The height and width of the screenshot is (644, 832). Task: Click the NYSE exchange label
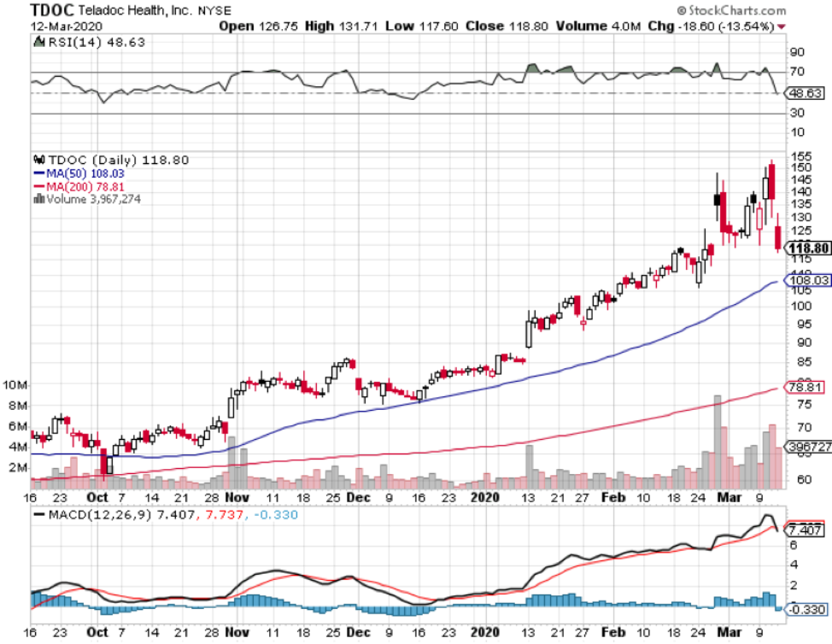(x=215, y=10)
